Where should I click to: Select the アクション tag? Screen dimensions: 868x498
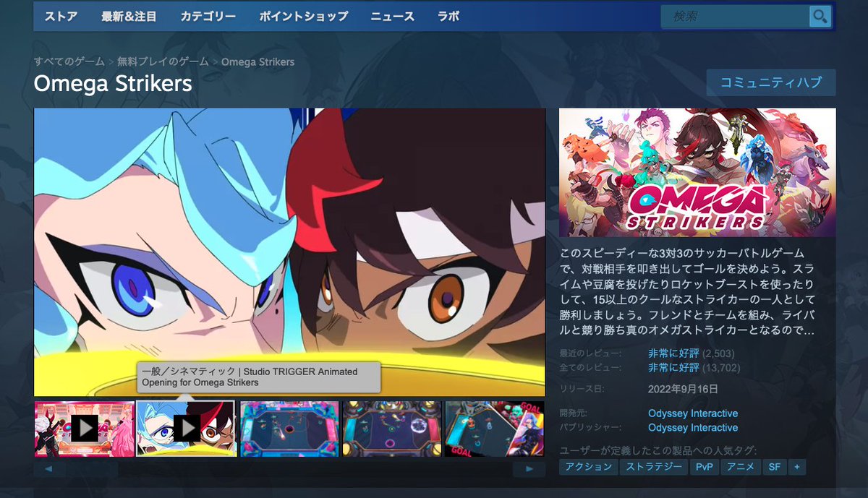point(588,467)
